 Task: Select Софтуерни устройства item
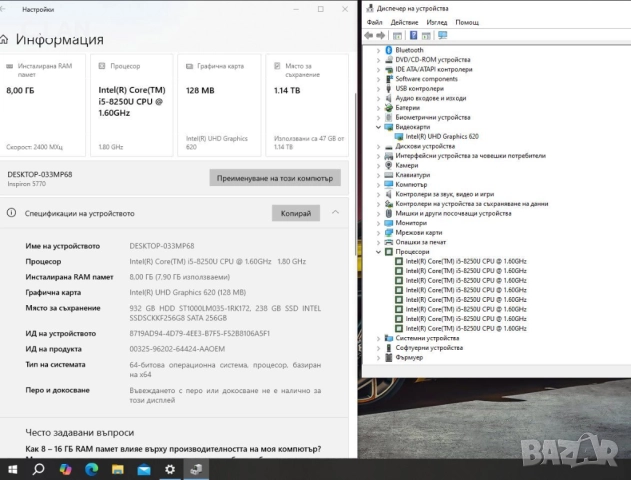429,348
